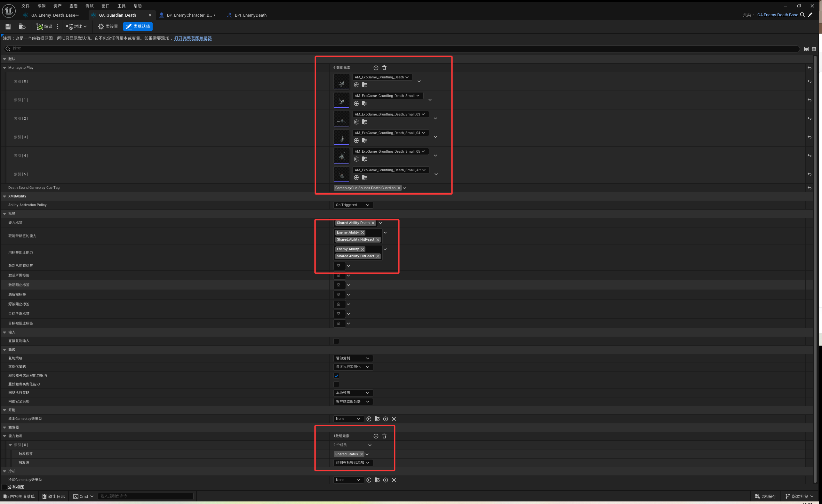Open the 工具 menu
The height and width of the screenshot is (504, 822).
pyautogui.click(x=121, y=6)
